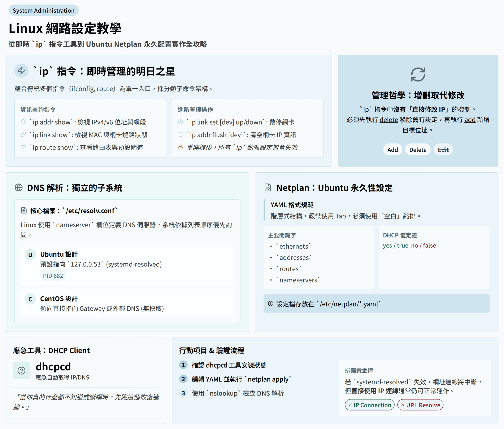Click the power icon before ip link set
504x429 pixels.
pos(181,122)
